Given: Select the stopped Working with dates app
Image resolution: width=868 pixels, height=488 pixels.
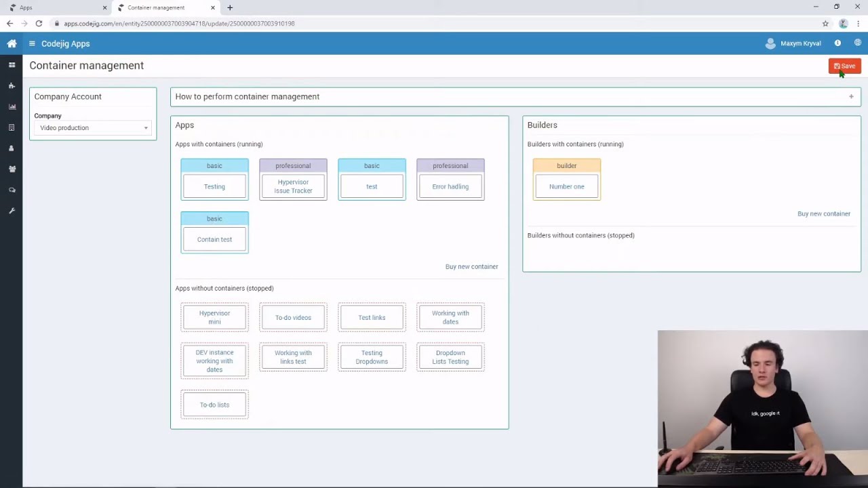Looking at the screenshot, I should (450, 317).
